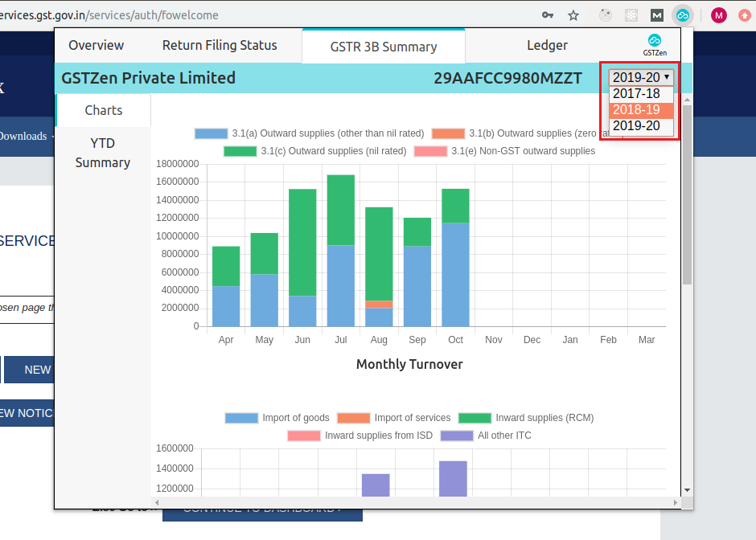Click the scroll down arrow in popup
Image resolution: width=756 pixels, height=540 pixels.
click(x=687, y=490)
